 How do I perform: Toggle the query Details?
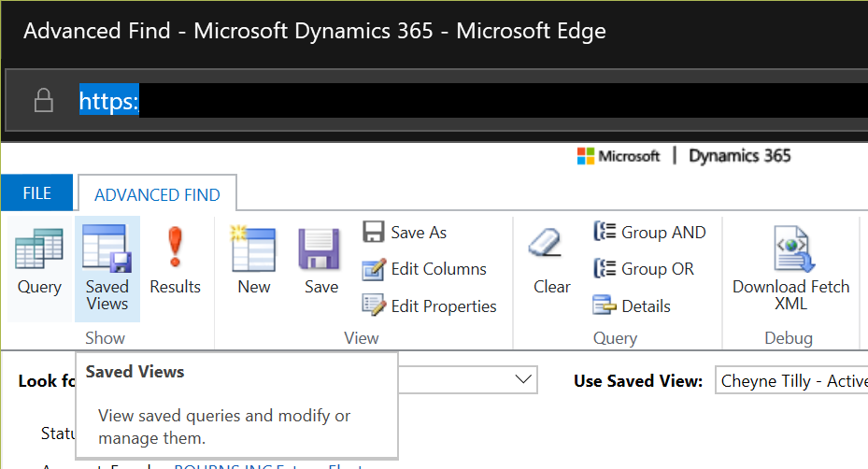click(633, 306)
